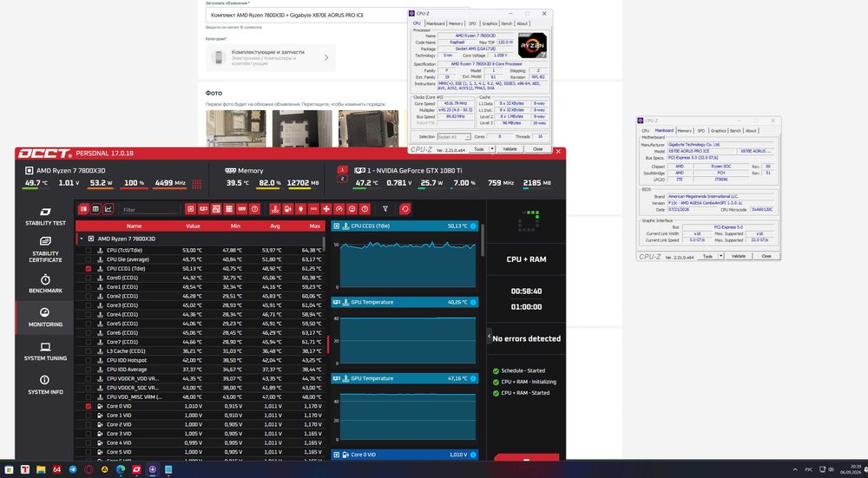This screenshot has width=868, height=478.
Task: Check the Core 2 VID sensor checkbox
Action: coord(89,424)
